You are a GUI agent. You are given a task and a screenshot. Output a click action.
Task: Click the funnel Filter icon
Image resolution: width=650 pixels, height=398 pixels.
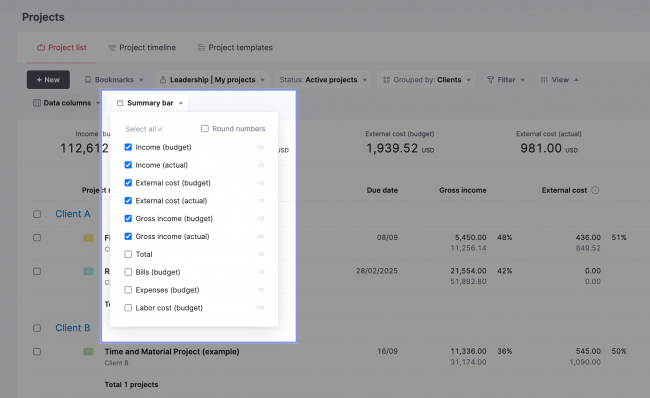[490, 80]
